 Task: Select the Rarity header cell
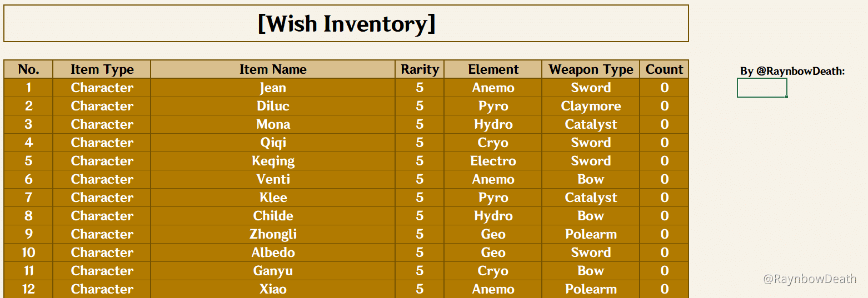(420, 69)
